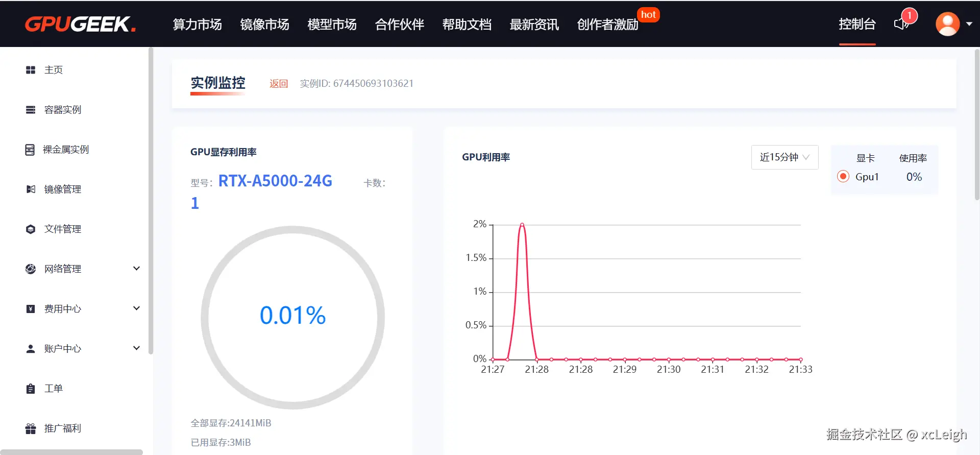980x455 pixels.
Task: Click the hot badge on 创作者激励
Action: pyautogui.click(x=648, y=15)
